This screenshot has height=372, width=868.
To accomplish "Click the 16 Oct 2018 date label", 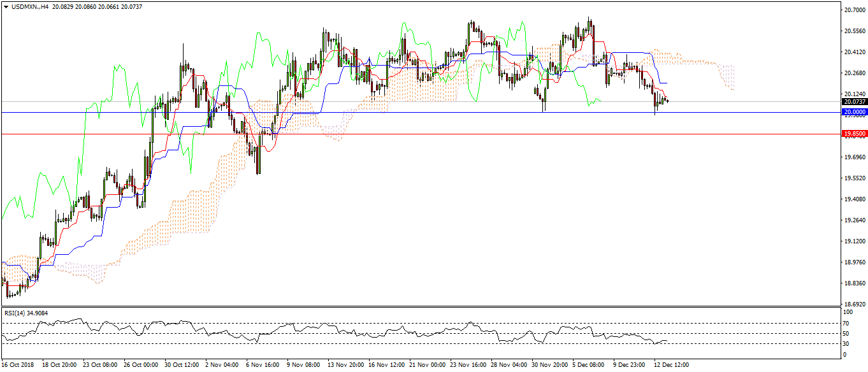I will (x=19, y=366).
